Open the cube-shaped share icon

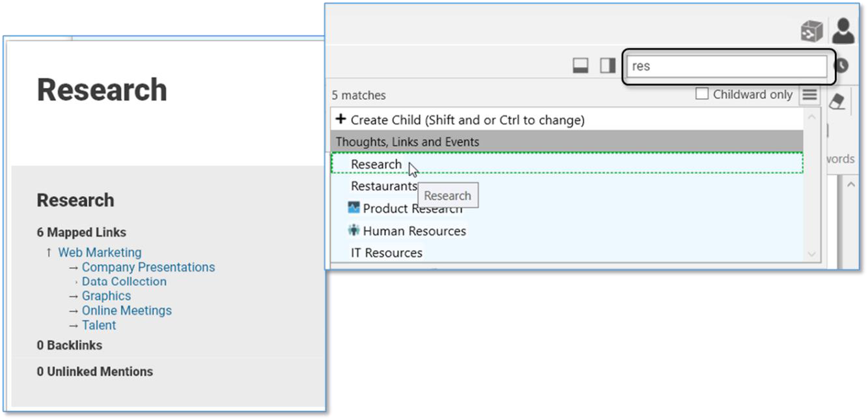pos(811,31)
